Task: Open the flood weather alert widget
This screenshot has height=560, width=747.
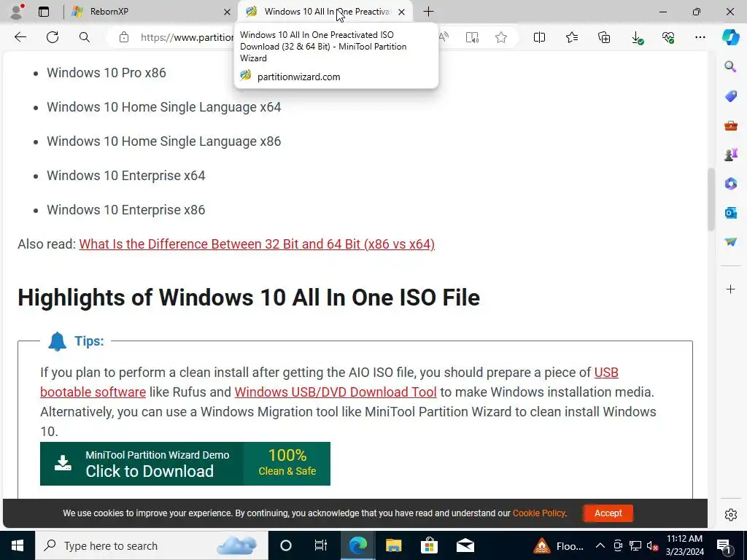Action: click(x=558, y=545)
